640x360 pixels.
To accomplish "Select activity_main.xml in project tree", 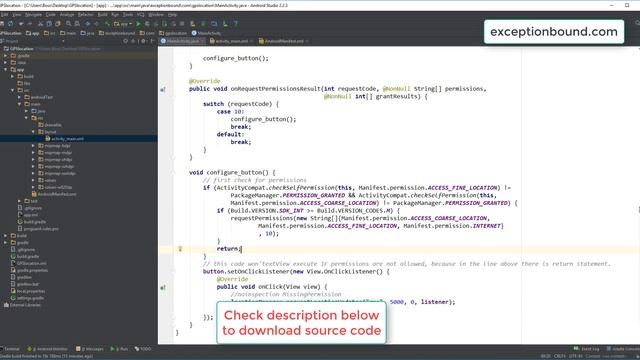I will (x=67, y=139).
